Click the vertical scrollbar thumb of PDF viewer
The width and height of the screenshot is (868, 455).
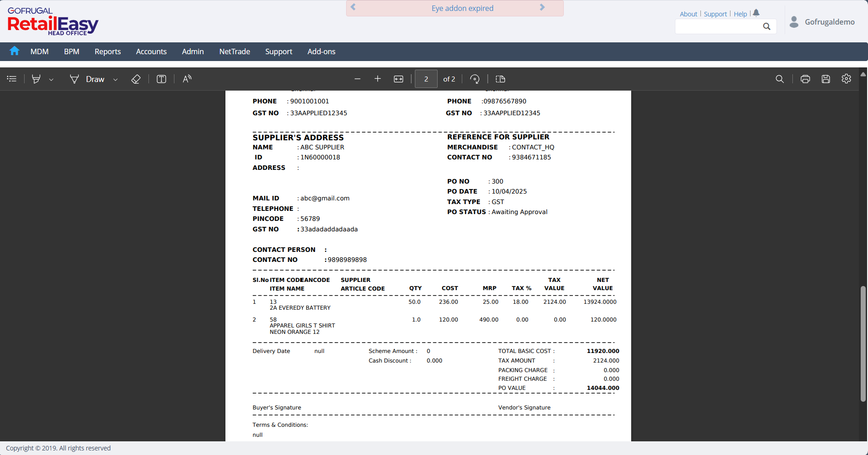[863, 343]
